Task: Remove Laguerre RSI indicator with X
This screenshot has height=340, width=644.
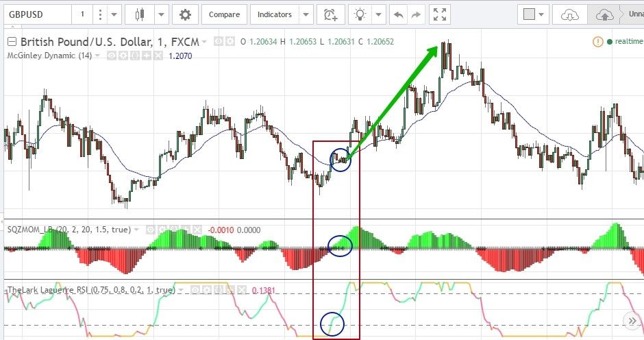Action: click(x=241, y=290)
